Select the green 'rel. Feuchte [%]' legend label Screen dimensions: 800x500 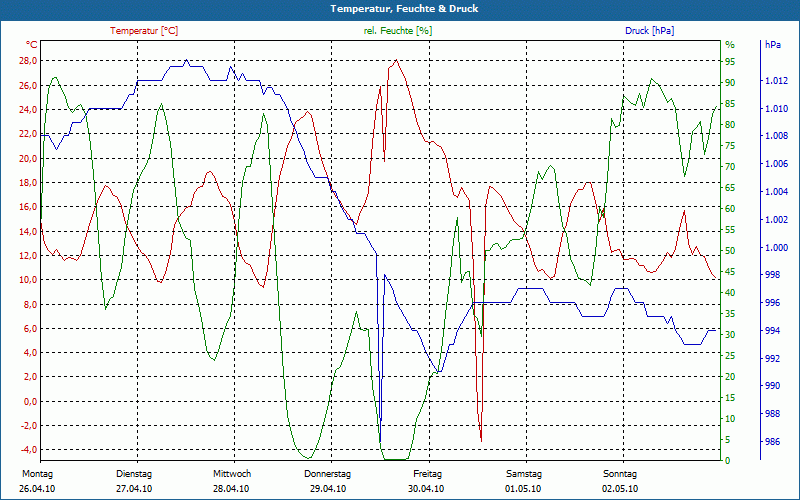click(397, 31)
